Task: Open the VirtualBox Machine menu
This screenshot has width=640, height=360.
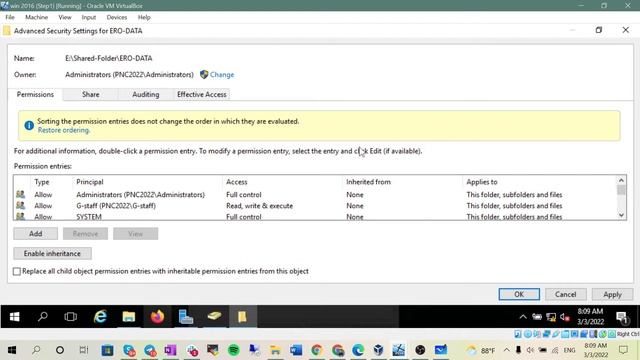Action: [36, 17]
